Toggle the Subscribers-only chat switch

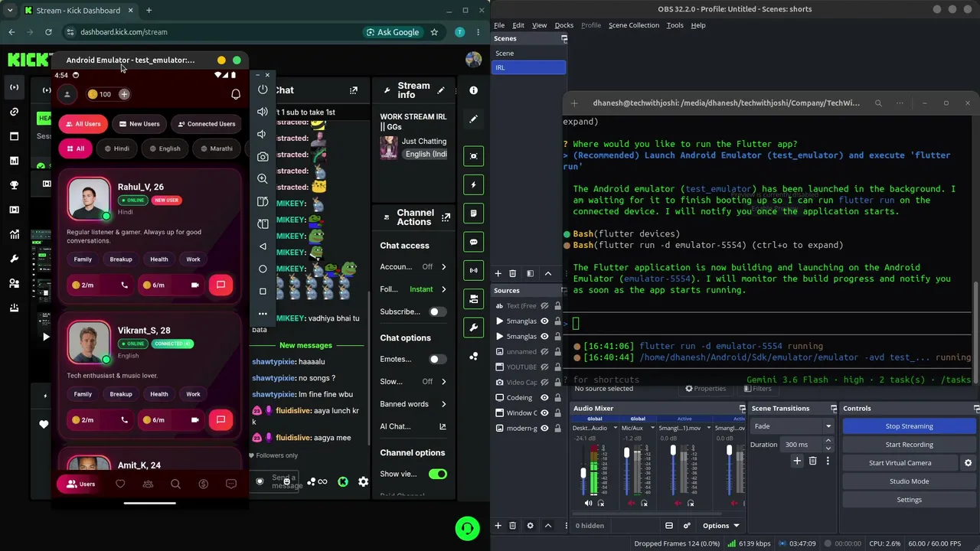pos(438,311)
